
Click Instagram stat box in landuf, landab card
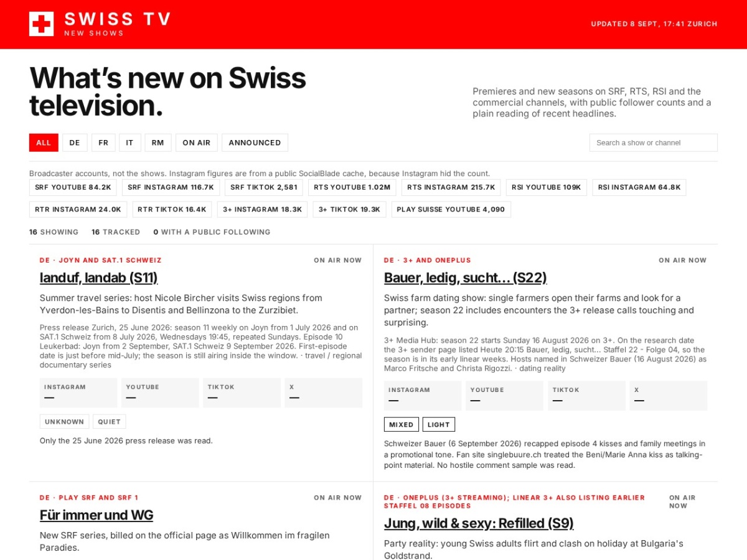[78, 393]
